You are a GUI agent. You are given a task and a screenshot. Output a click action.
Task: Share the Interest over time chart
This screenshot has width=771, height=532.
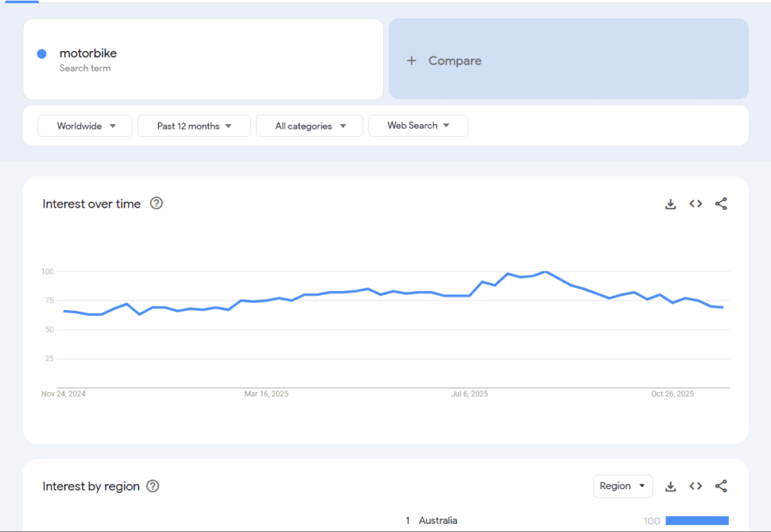721,204
